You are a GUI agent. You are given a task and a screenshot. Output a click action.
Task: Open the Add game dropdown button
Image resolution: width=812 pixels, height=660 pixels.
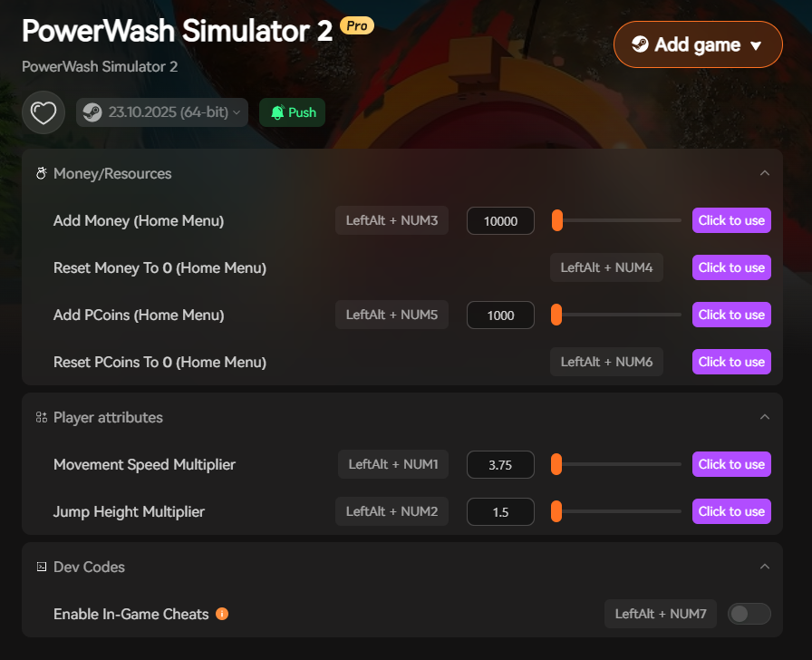pos(698,44)
